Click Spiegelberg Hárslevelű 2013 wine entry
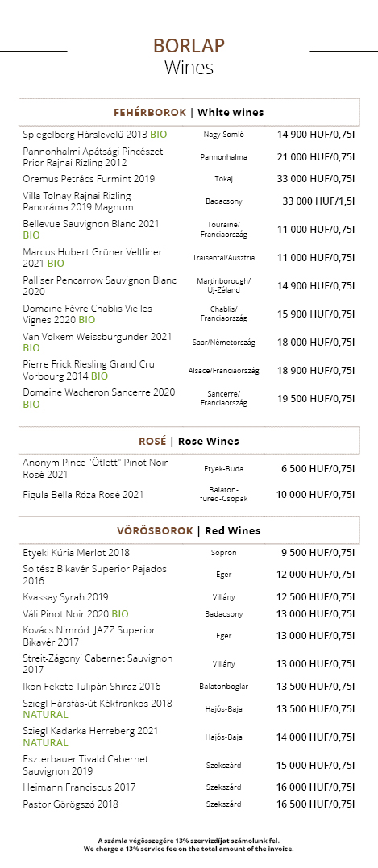Image resolution: width=378 pixels, height=868 pixels. click(x=94, y=135)
